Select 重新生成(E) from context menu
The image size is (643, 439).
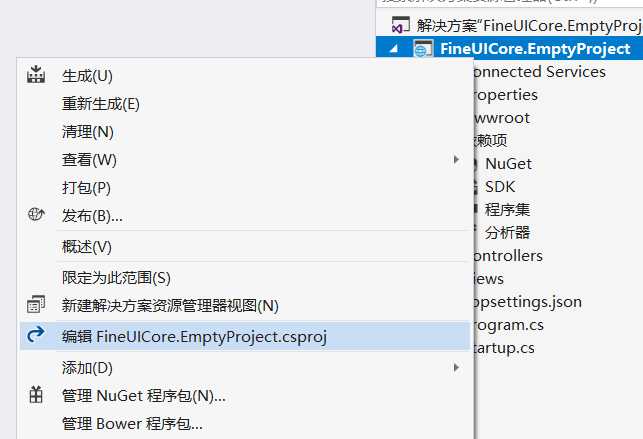pos(100,103)
